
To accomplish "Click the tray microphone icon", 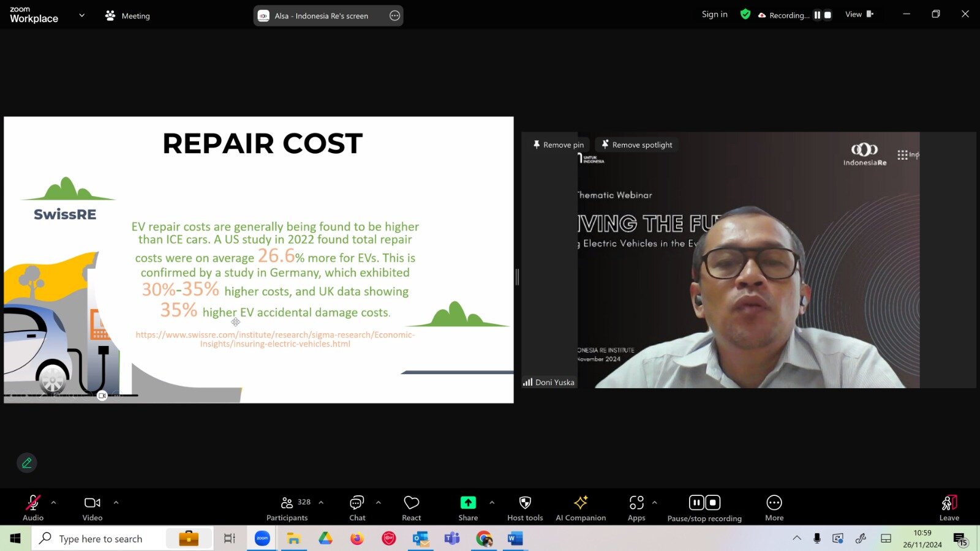I will point(817,538).
